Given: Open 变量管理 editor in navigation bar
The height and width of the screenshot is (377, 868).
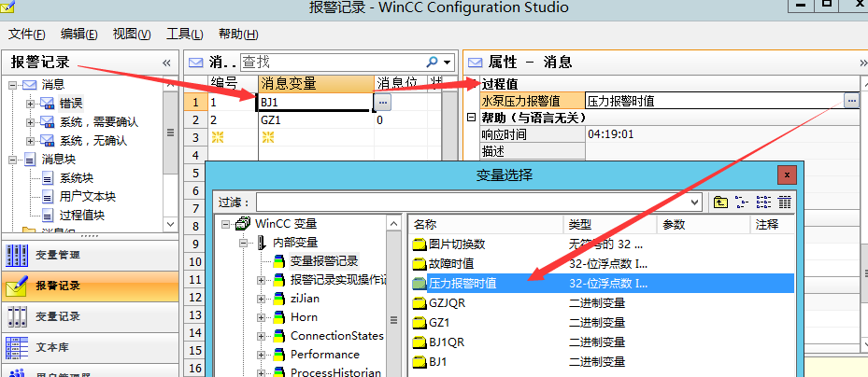Looking at the screenshot, I should point(91,256).
